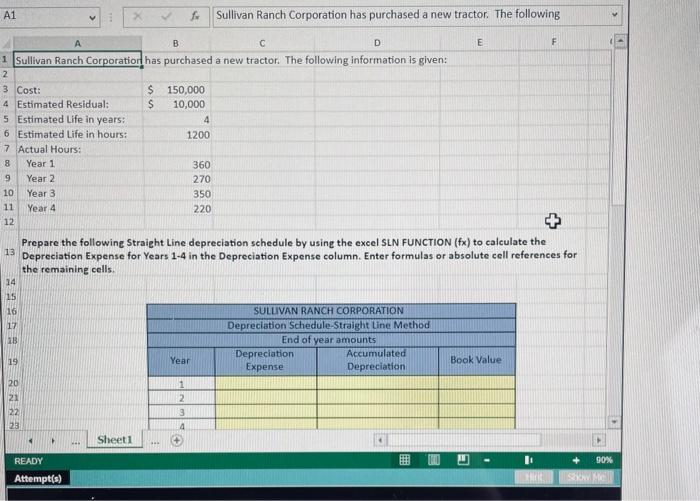Expand the formula bar with chevron
This screenshot has height=501, width=700.
614,15
